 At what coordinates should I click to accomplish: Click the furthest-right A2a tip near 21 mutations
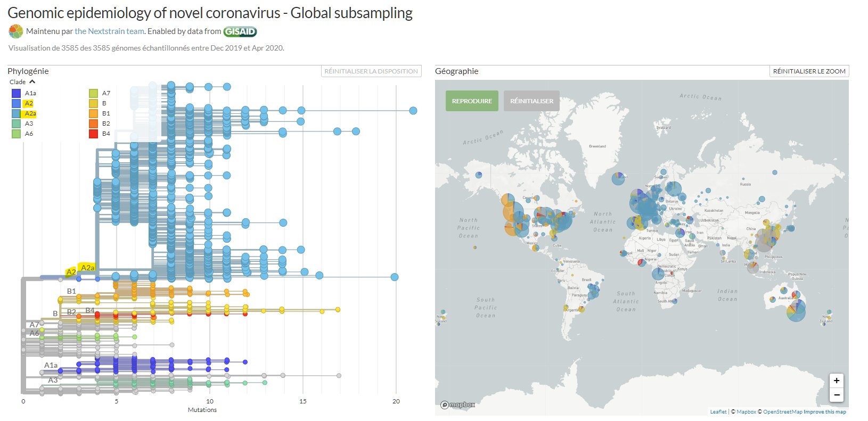pyautogui.click(x=413, y=111)
